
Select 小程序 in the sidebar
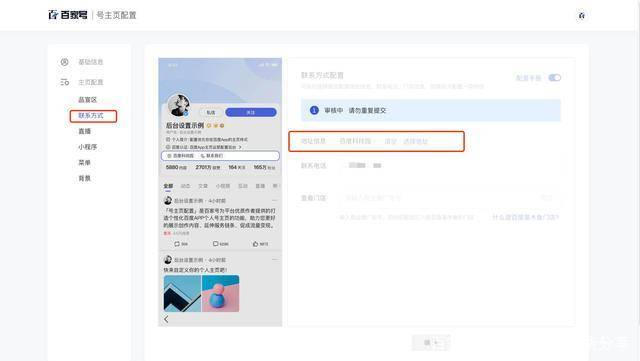point(87,147)
